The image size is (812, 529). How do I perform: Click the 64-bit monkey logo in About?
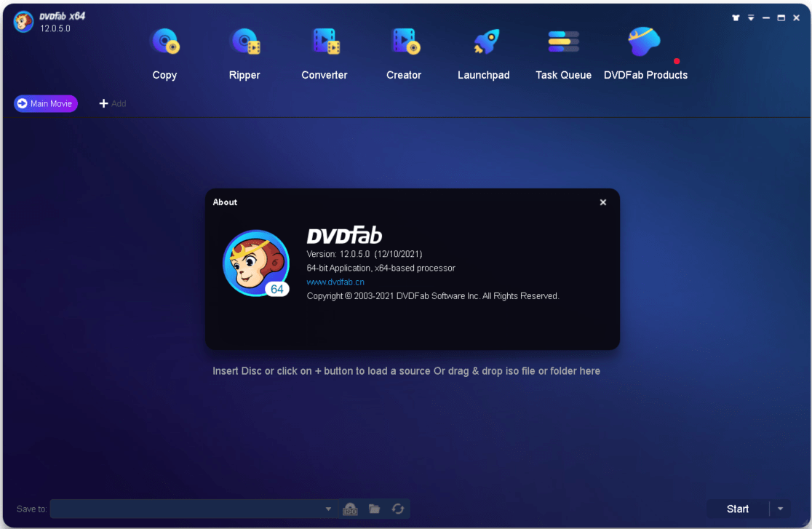pos(256,263)
